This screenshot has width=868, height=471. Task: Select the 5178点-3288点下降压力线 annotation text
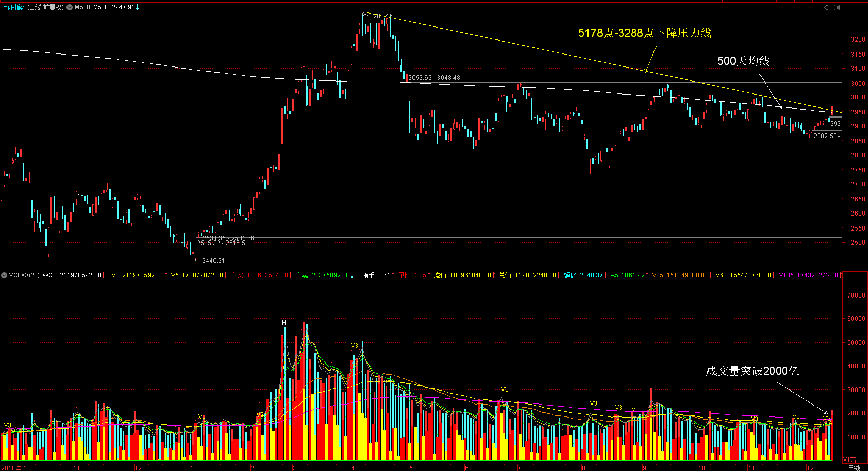645,33
